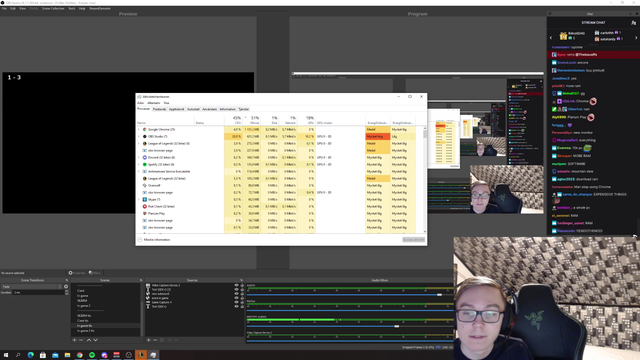Open the Filters button above docks
This screenshot has width=640, height=360.
pyautogui.click(x=95, y=273)
